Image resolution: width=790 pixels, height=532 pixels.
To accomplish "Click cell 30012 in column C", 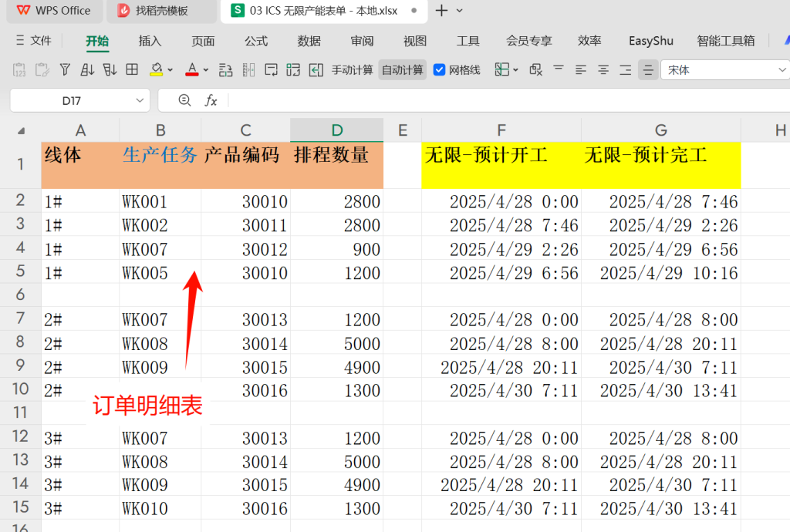I will coord(246,249).
